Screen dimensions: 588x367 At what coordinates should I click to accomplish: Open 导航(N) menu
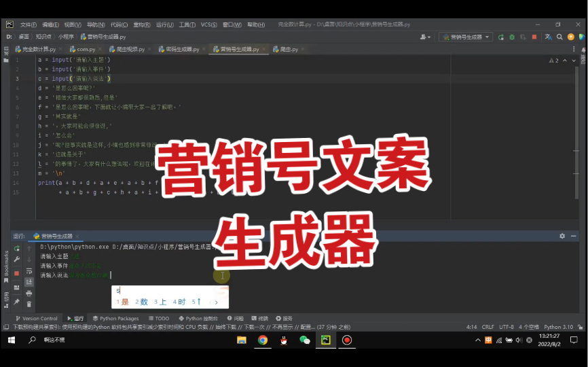click(x=96, y=24)
